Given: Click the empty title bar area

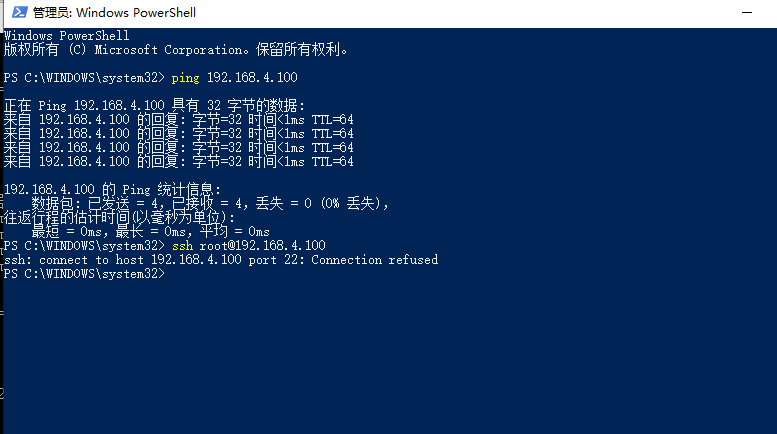Looking at the screenshot, I should click(x=450, y=13).
